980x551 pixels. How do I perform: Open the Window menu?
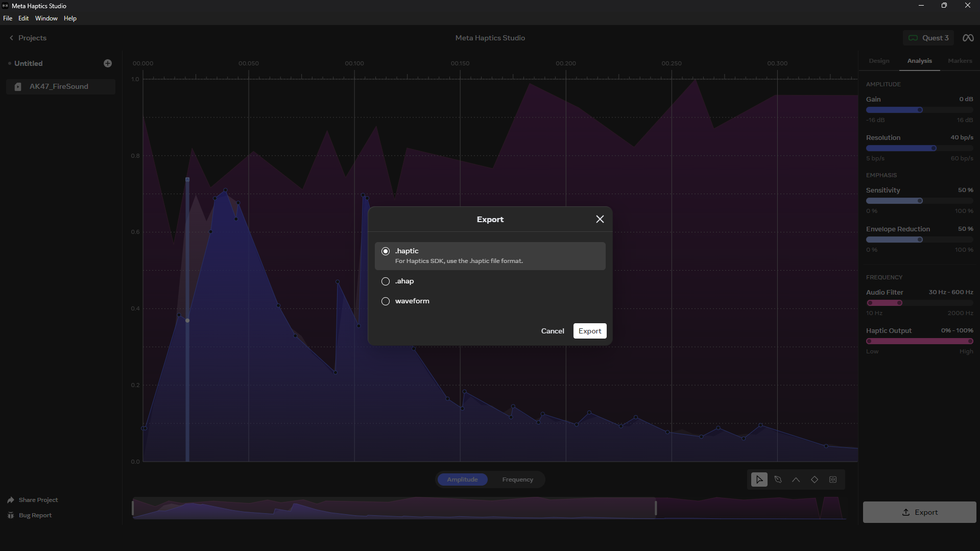point(46,18)
